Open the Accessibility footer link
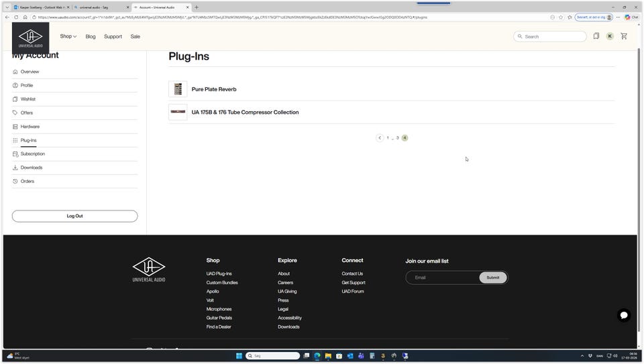Image resolution: width=644 pixels, height=364 pixels. coord(290,318)
